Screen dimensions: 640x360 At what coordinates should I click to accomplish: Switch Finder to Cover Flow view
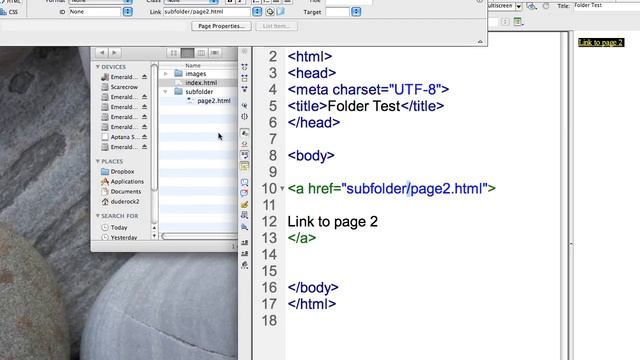[x=215, y=53]
